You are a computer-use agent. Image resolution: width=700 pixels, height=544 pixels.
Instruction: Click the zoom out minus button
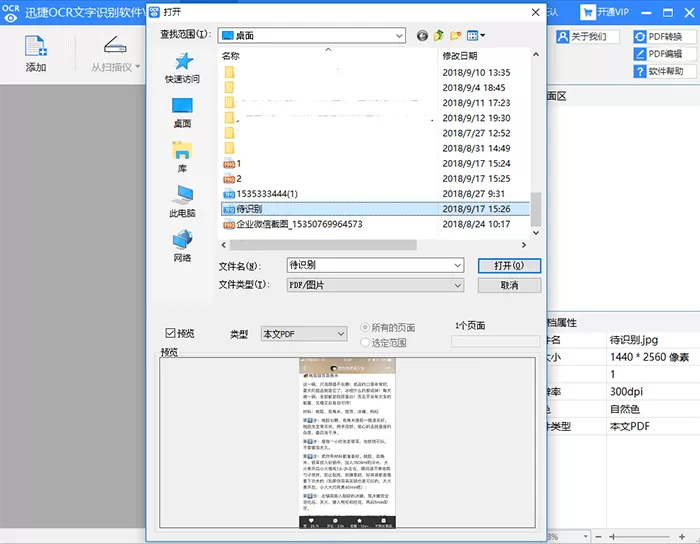[x=599, y=536]
